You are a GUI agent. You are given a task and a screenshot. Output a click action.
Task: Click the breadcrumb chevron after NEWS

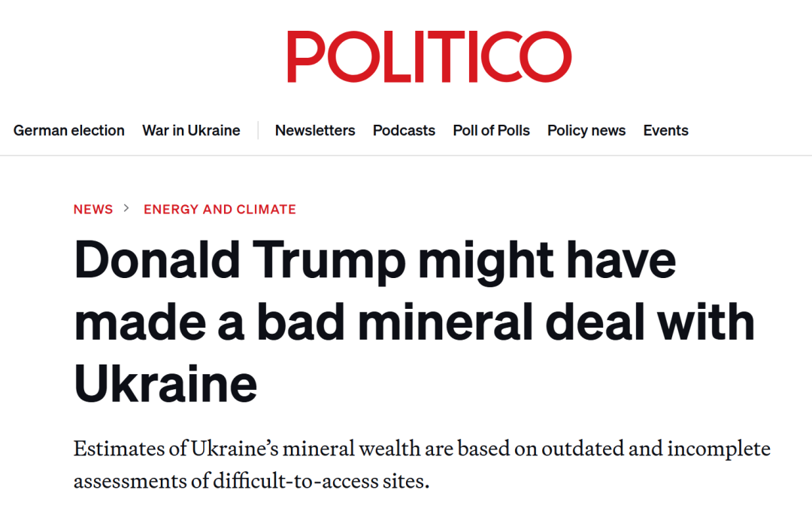[126, 209]
